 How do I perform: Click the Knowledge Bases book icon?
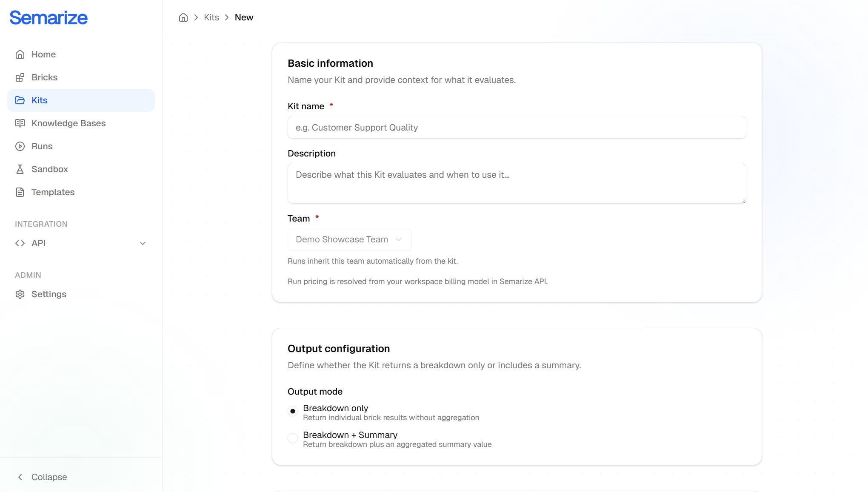click(20, 123)
